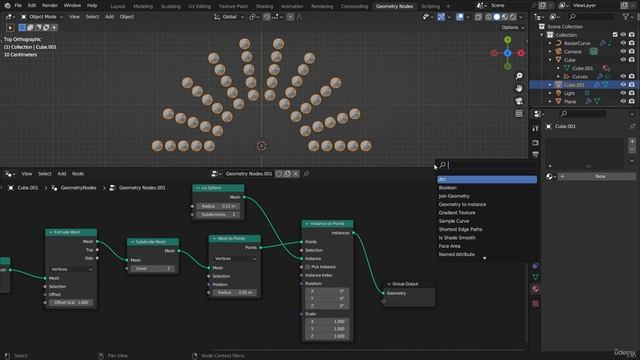The width and height of the screenshot is (640, 360).
Task: Click the red X axis on navigation gizmo
Action: [x=521, y=53]
